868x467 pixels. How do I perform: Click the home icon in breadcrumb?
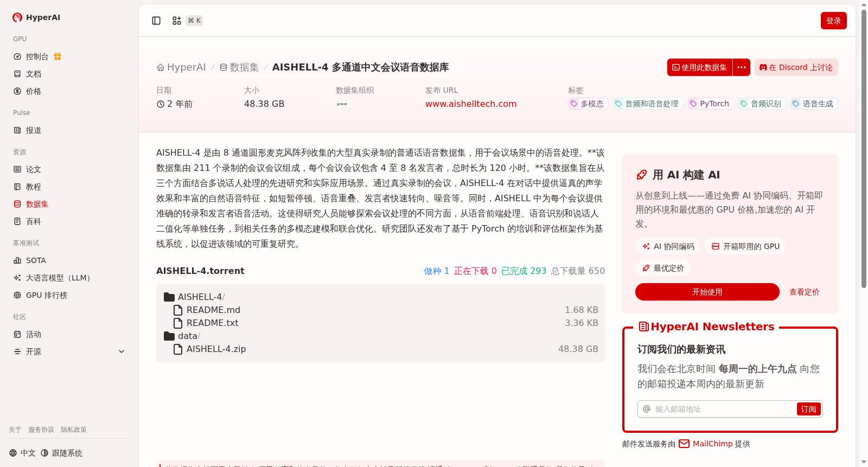(161, 67)
